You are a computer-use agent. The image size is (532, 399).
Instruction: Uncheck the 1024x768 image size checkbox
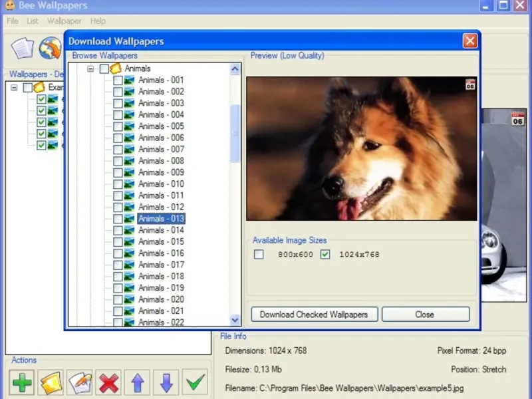coord(325,255)
